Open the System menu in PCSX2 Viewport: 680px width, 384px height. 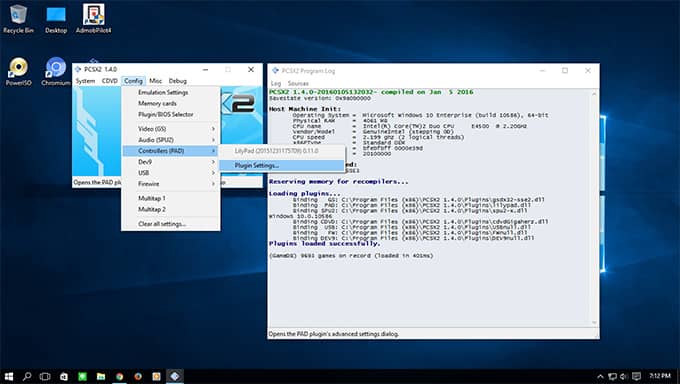click(x=85, y=81)
